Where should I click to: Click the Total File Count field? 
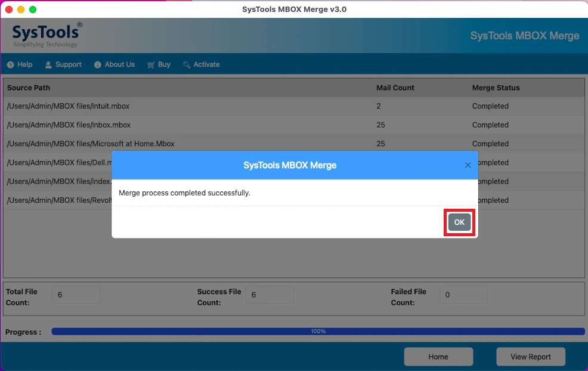76,295
